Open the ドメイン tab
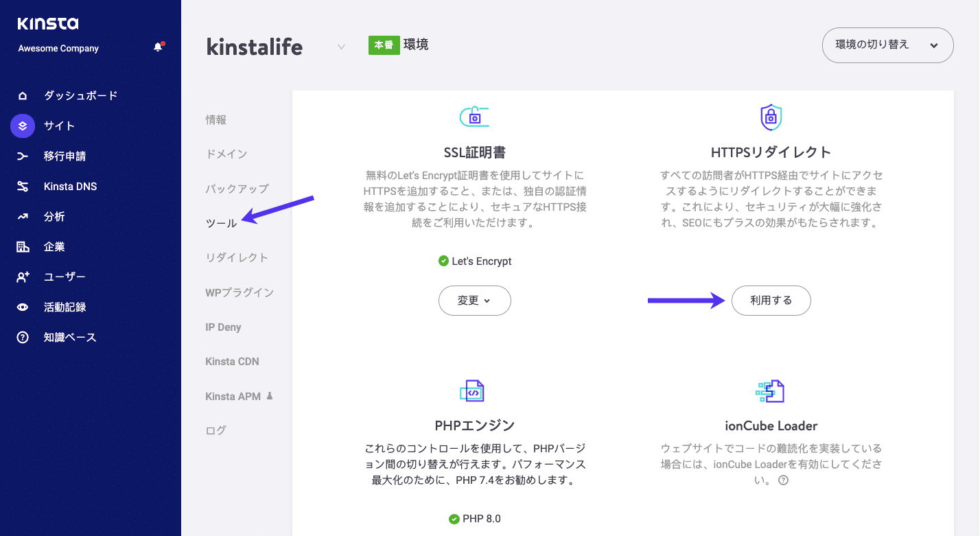This screenshot has height=536, width=980. pos(227,154)
